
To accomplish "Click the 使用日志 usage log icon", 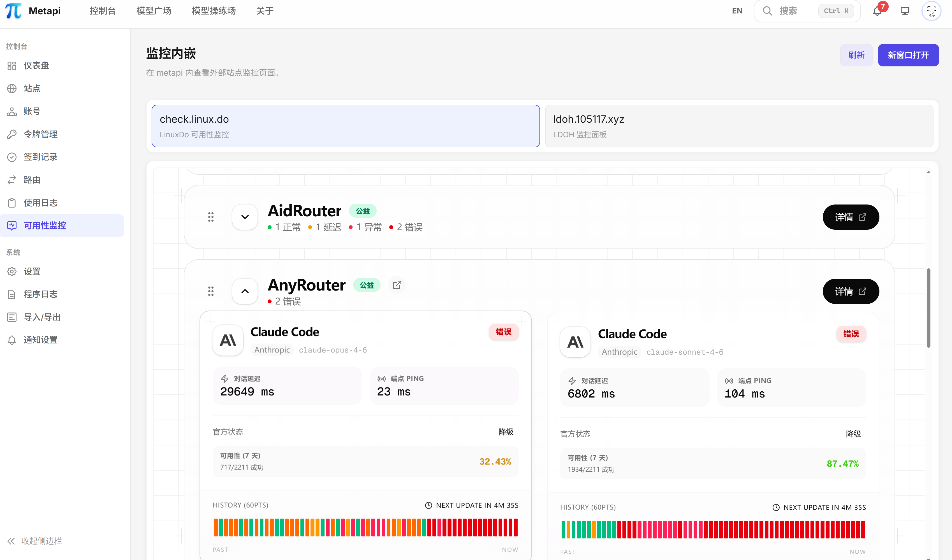I will pos(11,202).
